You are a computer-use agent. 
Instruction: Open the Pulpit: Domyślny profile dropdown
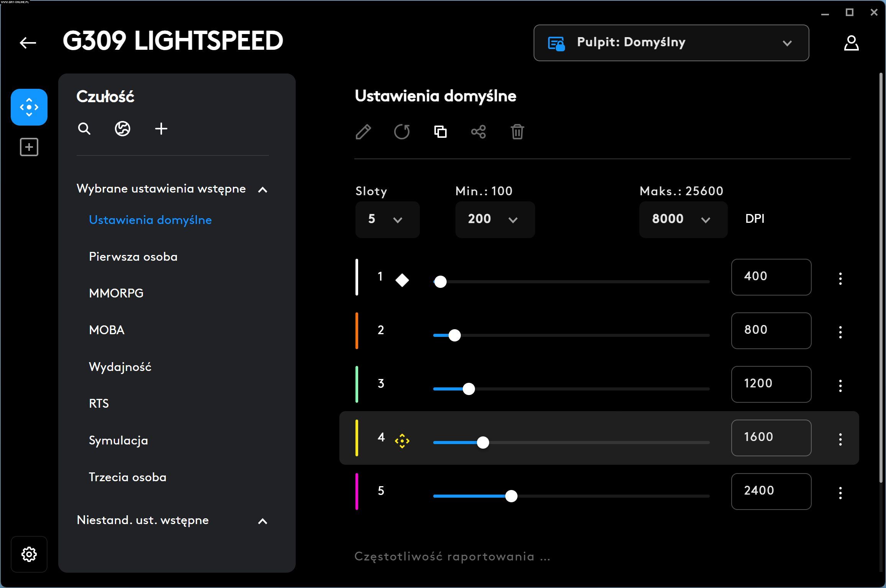pos(671,43)
